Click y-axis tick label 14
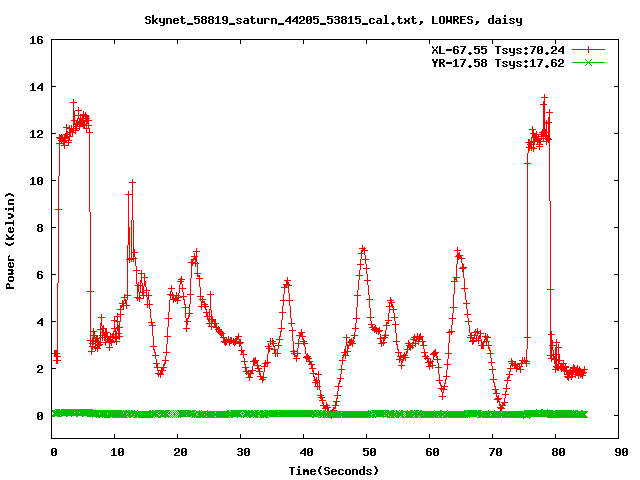Image resolution: width=640 pixels, height=480 pixels. click(36, 87)
